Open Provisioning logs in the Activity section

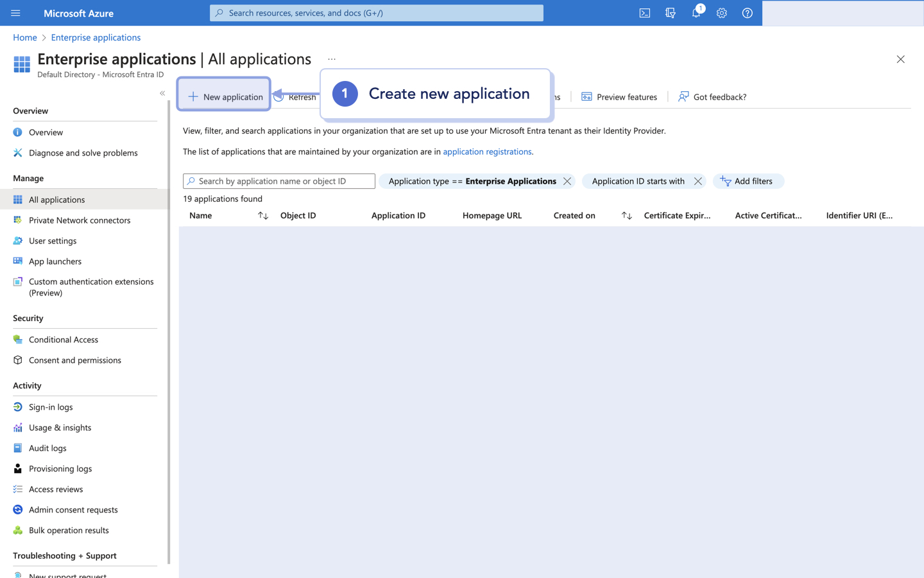60,468
